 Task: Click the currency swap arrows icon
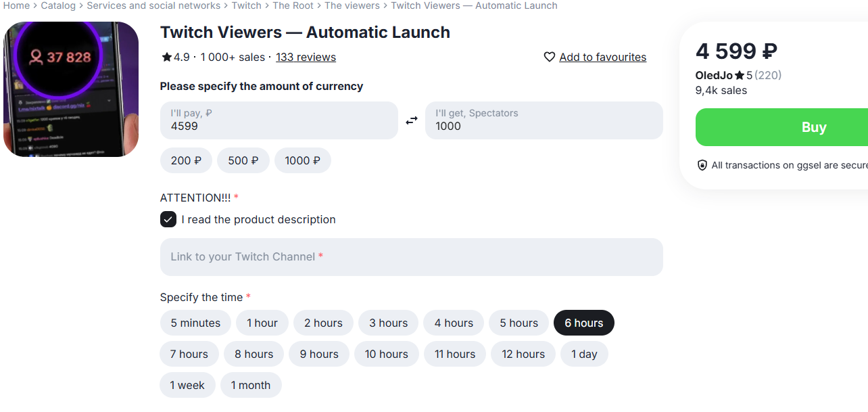pyautogui.click(x=412, y=120)
